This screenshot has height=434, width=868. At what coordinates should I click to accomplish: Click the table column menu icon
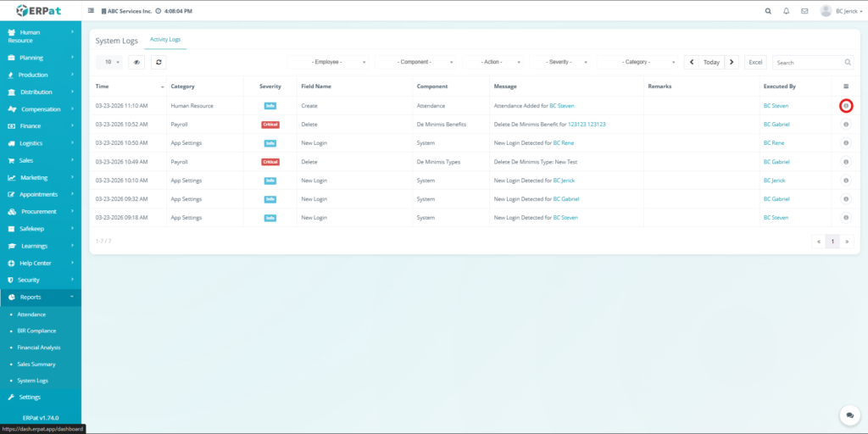click(846, 86)
